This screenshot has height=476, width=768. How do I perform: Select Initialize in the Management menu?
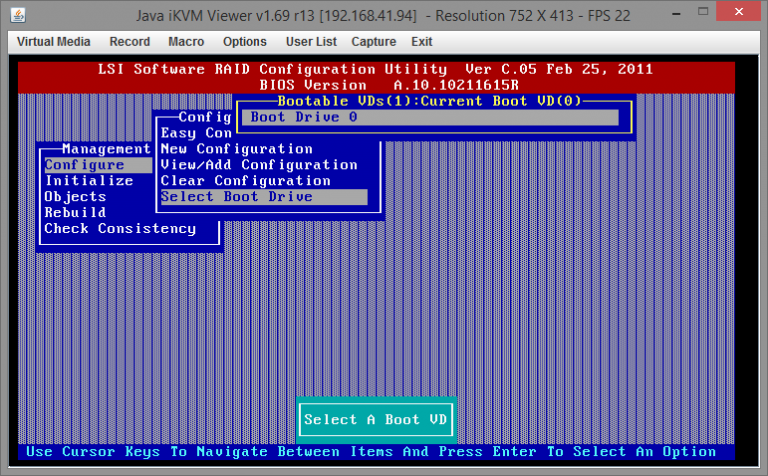click(89, 181)
